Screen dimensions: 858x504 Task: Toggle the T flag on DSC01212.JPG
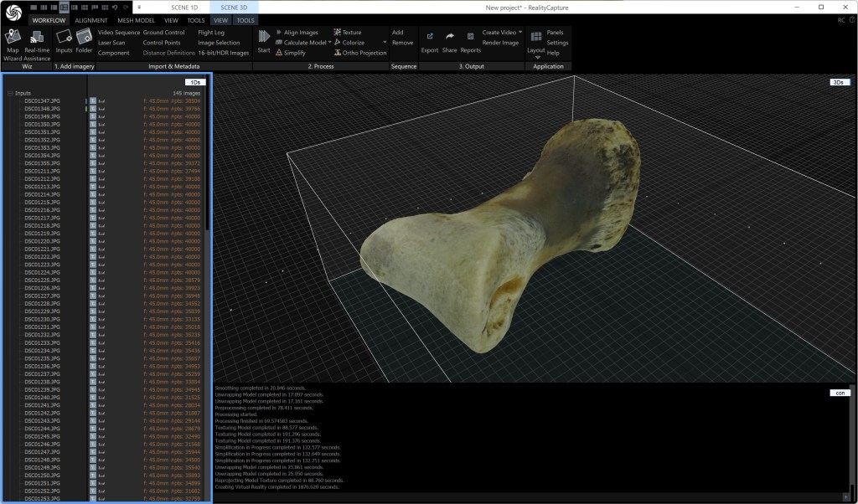93,179
